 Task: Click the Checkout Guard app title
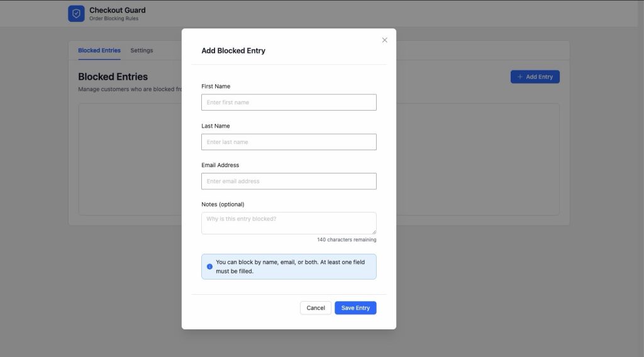tap(118, 10)
